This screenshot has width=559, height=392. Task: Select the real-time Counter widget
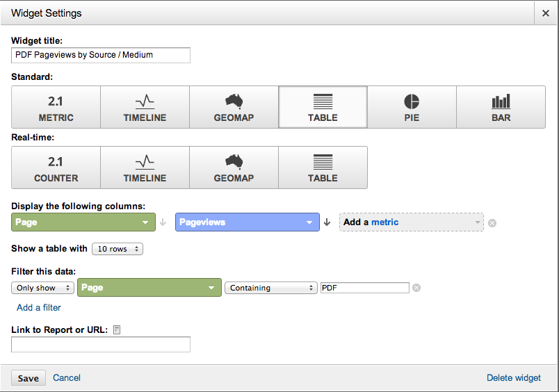click(x=56, y=168)
